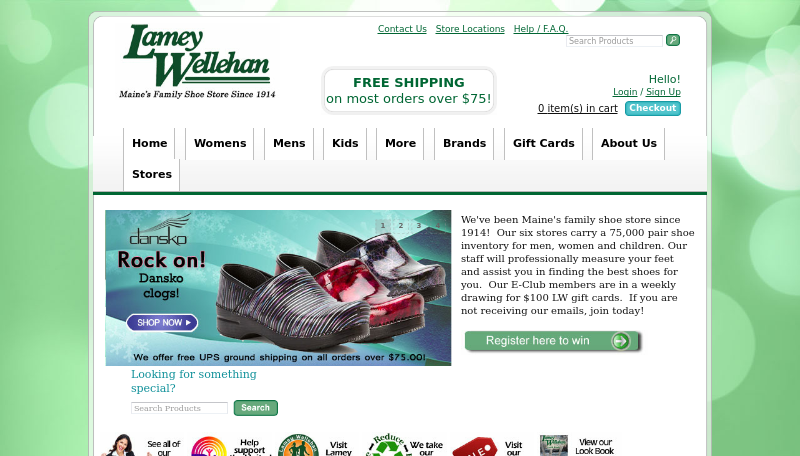Click the round Lamey Wellehan hikers badge

click(x=298, y=445)
